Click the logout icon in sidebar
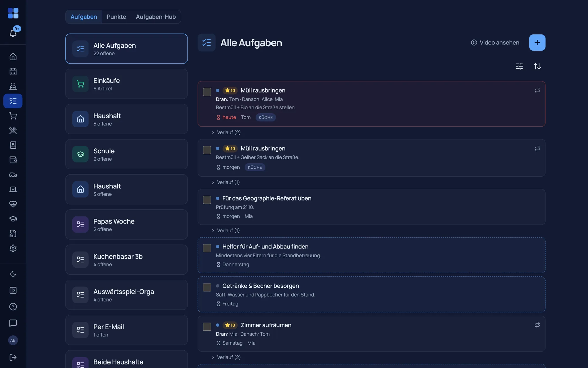Viewport: 588px width, 368px height. coord(13,357)
